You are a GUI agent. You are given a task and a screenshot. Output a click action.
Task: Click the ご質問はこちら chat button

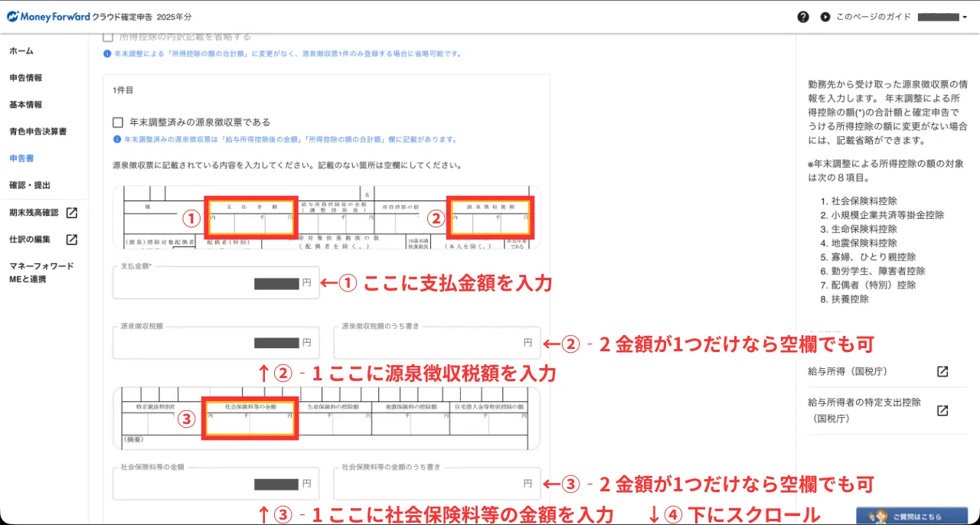coord(911,516)
